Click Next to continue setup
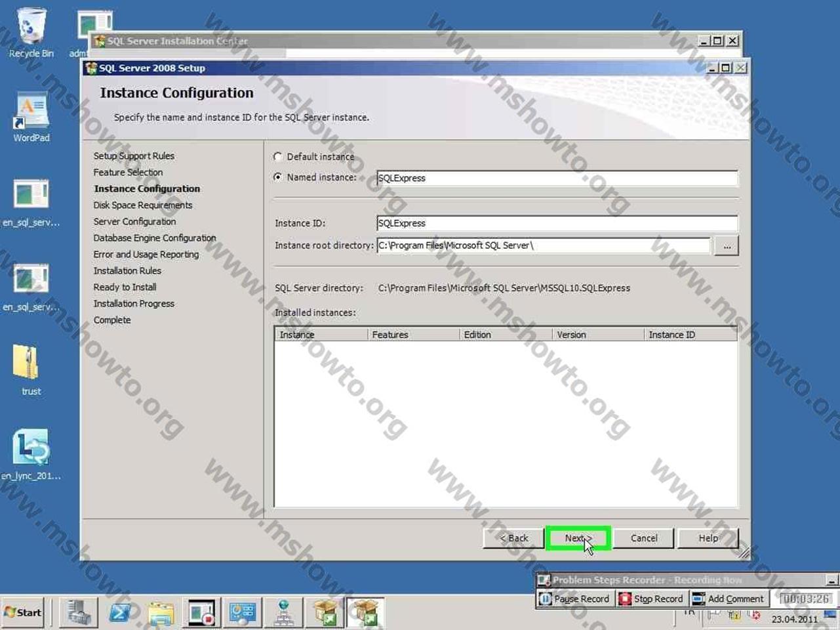This screenshot has width=840, height=630. point(578,538)
